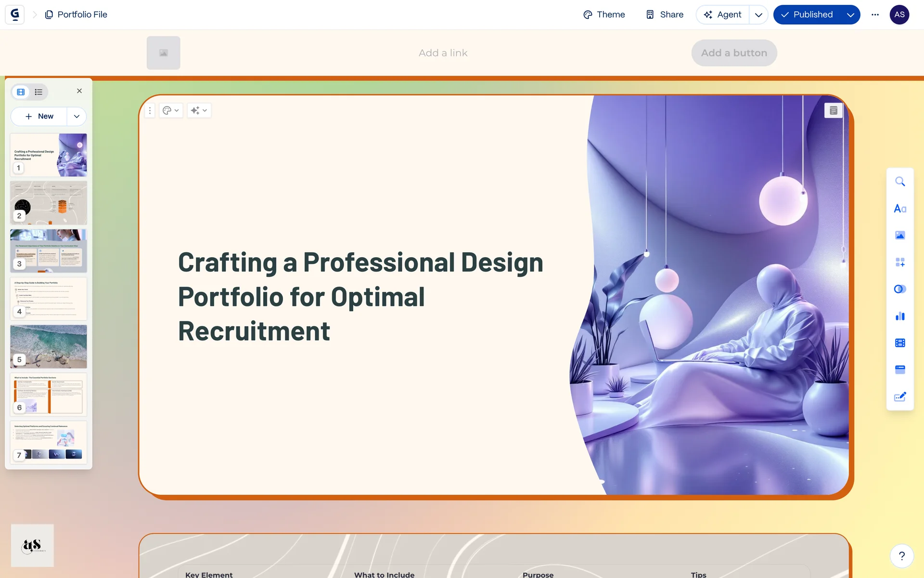Switch to filmstrip thumbnail view
This screenshot has height=578, width=924.
(21, 92)
